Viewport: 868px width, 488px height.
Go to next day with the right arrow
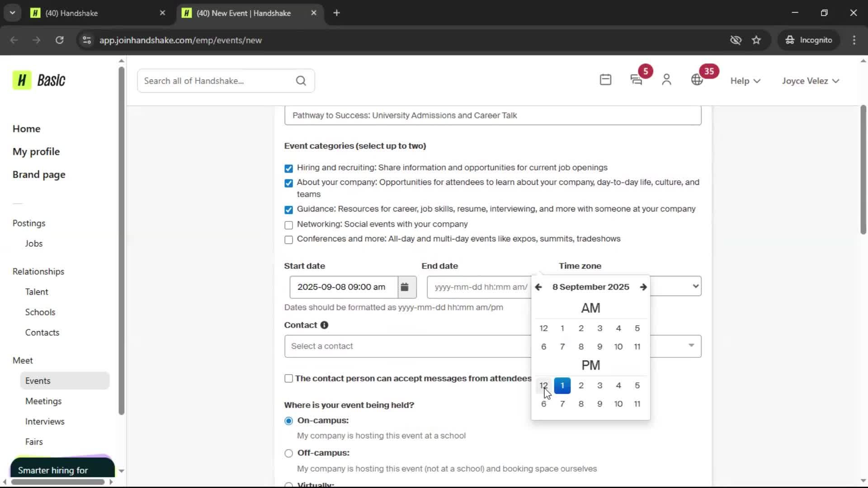coord(643,287)
